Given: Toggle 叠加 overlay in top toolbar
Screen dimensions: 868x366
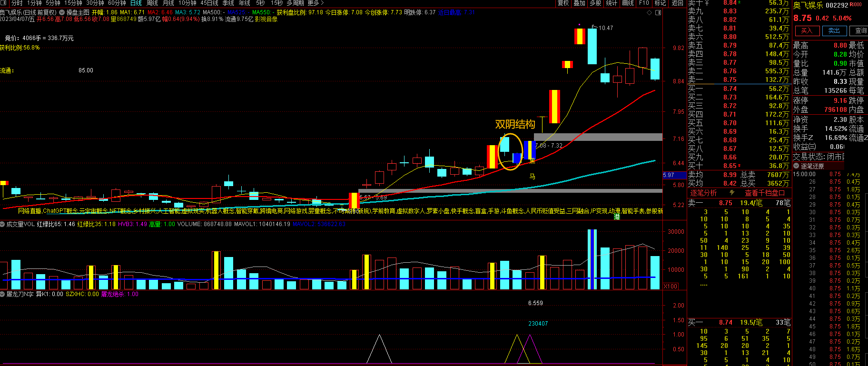Looking at the screenshot, I should [x=579, y=3].
